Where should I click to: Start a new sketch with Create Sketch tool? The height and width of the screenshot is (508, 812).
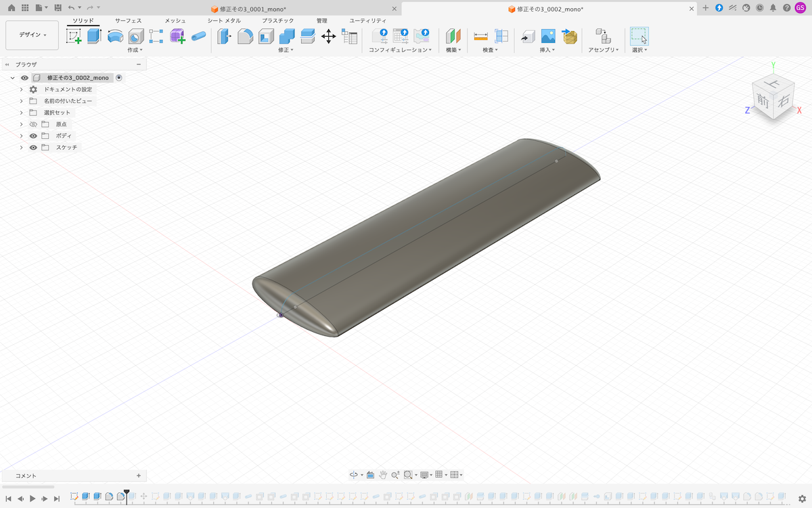coord(74,37)
